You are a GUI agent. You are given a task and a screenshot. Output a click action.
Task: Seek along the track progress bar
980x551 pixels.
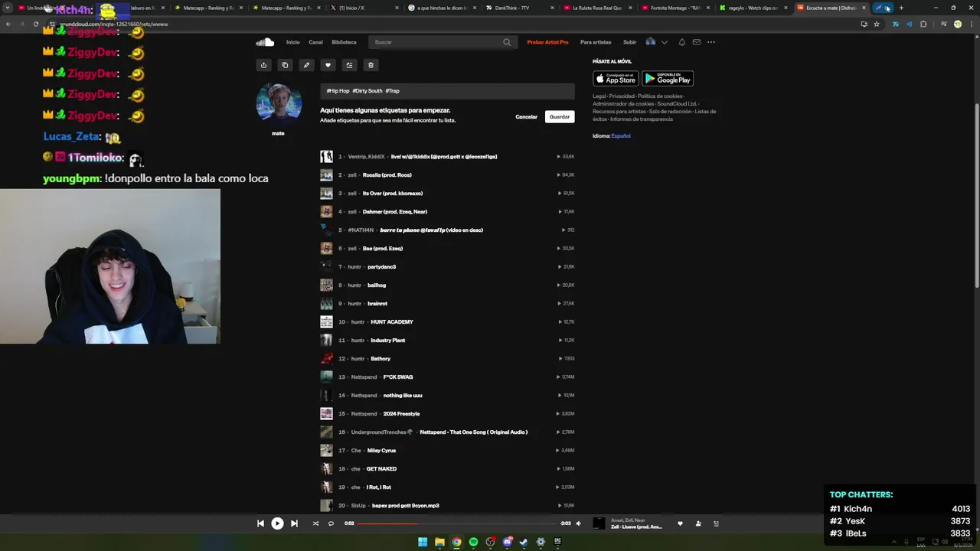pos(457,523)
